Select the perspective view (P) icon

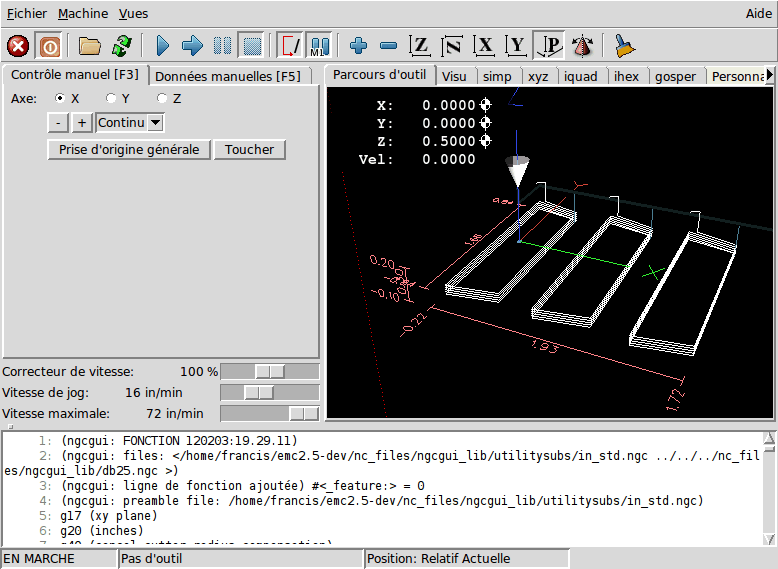pos(549,46)
